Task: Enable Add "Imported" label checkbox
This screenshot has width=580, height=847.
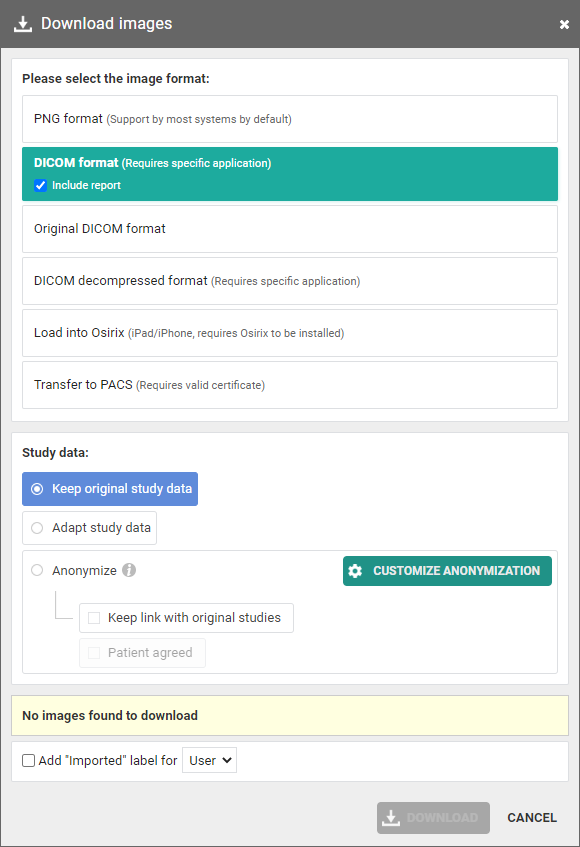Action: pos(29,761)
